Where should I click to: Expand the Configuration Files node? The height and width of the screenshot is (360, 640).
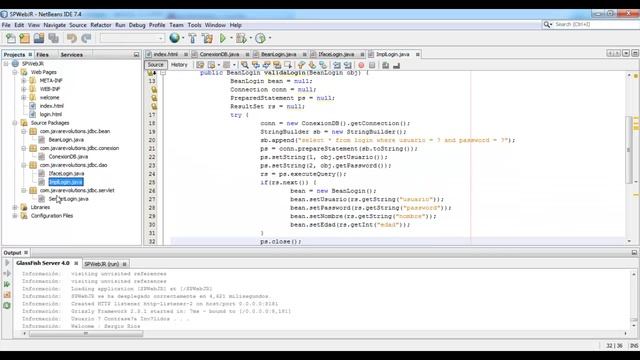click(15, 216)
